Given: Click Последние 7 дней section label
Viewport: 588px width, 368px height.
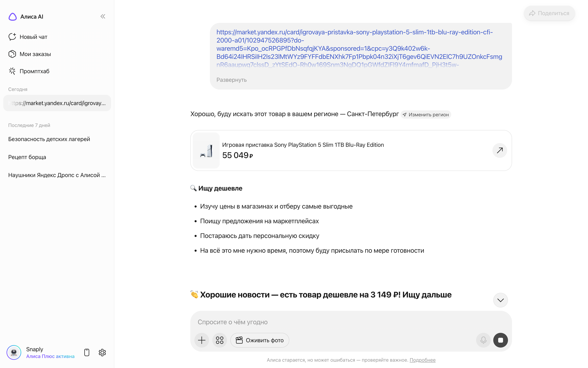Looking at the screenshot, I should click(x=29, y=125).
